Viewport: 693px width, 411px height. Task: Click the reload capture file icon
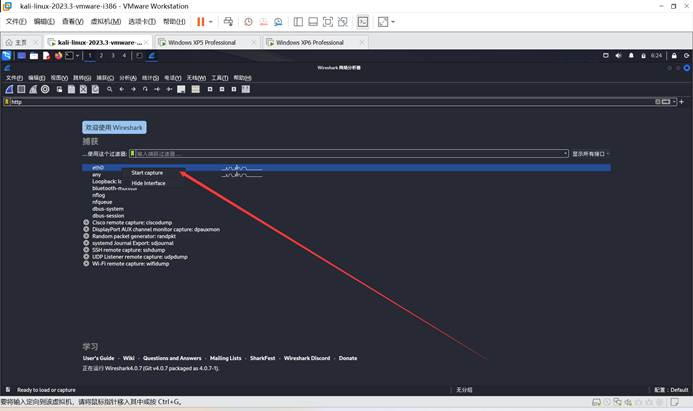[95, 89]
